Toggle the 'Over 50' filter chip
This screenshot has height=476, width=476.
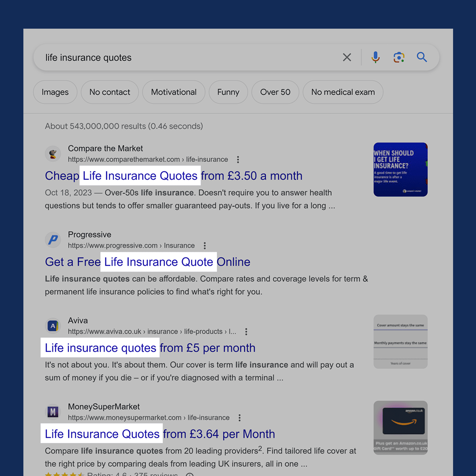pos(275,92)
